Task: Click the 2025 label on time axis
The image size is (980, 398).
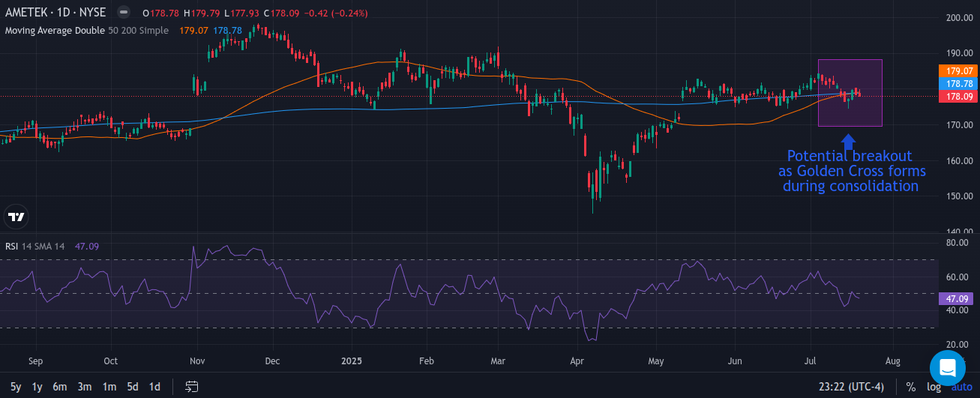Action: tap(352, 361)
